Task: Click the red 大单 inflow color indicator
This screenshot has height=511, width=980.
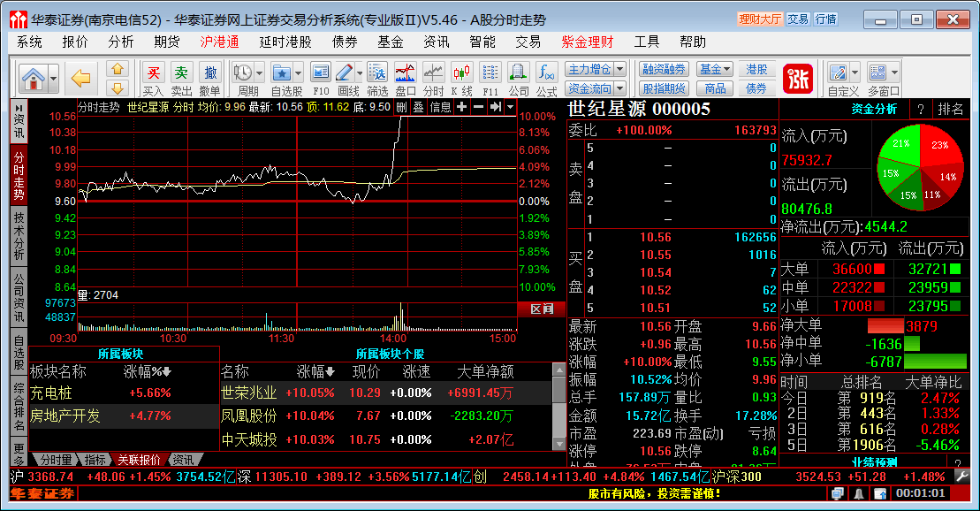Action: pyautogui.click(x=878, y=269)
